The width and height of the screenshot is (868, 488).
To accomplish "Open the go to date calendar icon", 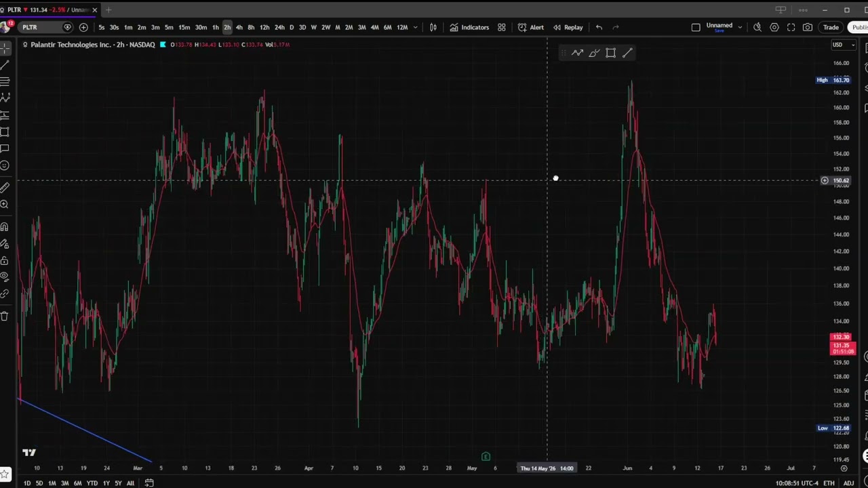I will 149,483.
